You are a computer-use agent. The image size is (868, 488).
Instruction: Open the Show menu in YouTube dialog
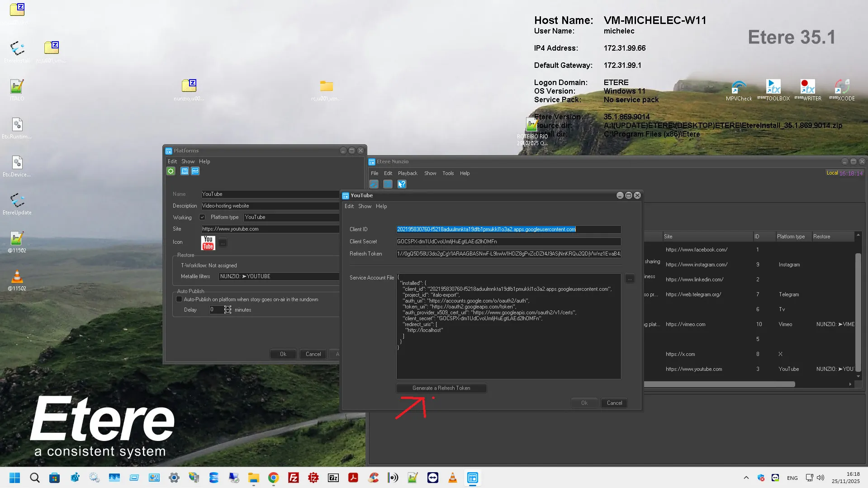pos(365,206)
